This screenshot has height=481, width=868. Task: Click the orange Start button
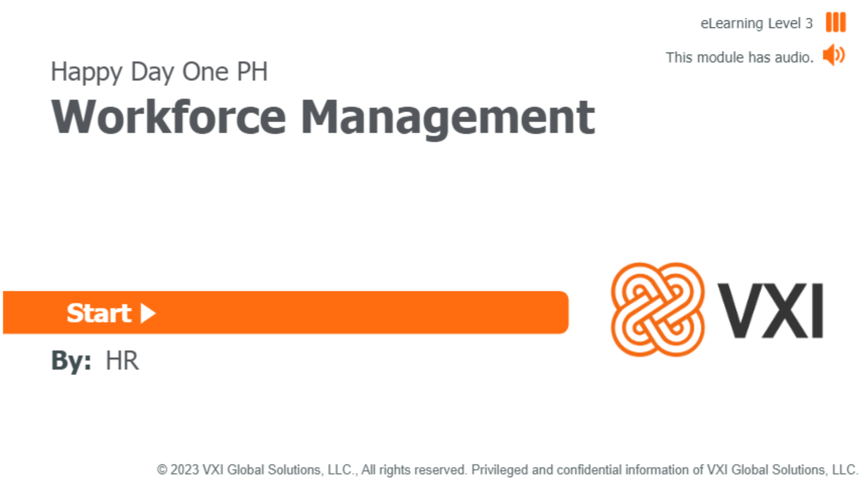pyautogui.click(x=286, y=313)
